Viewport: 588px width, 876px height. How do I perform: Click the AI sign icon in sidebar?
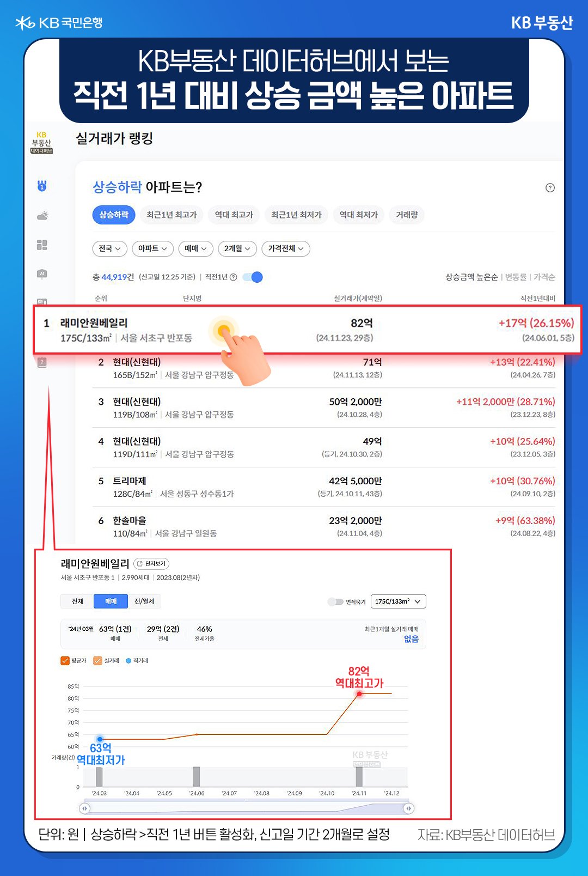(42, 274)
